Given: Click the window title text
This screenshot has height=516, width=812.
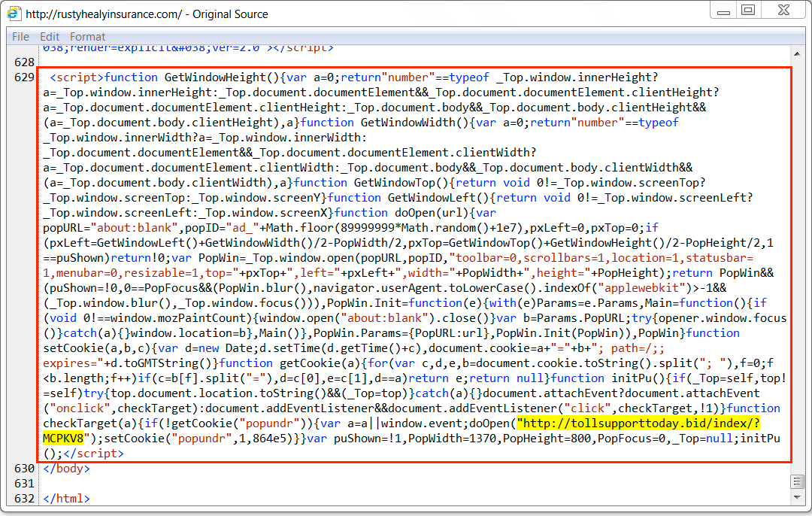Looking at the screenshot, I should 147,14.
